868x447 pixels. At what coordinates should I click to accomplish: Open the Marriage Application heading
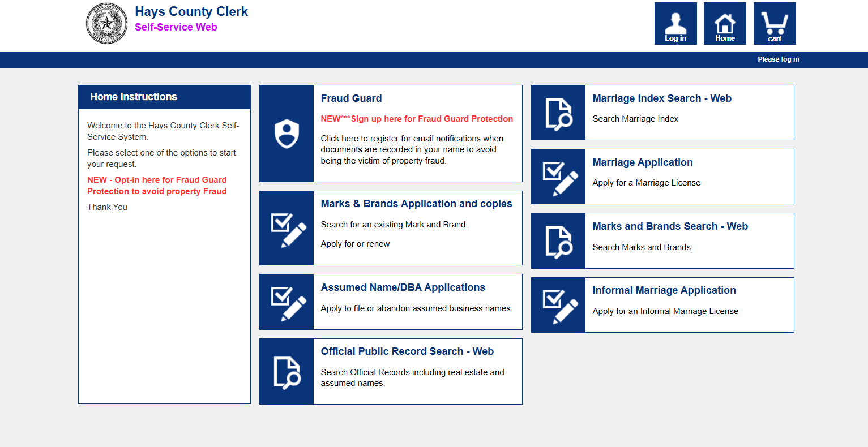(643, 162)
